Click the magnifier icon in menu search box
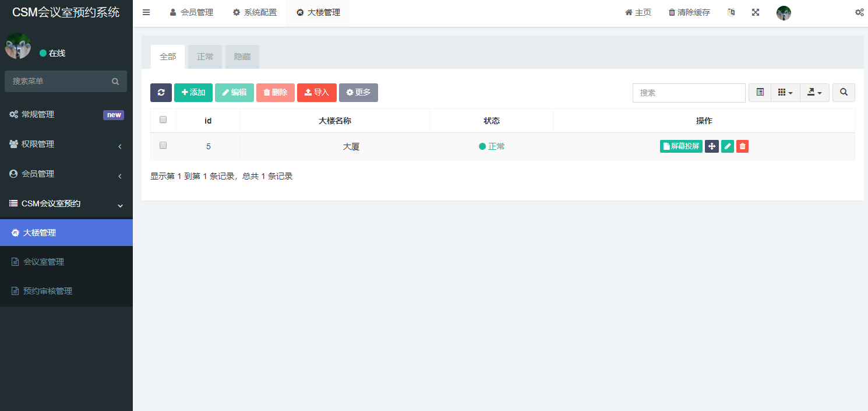 click(115, 82)
